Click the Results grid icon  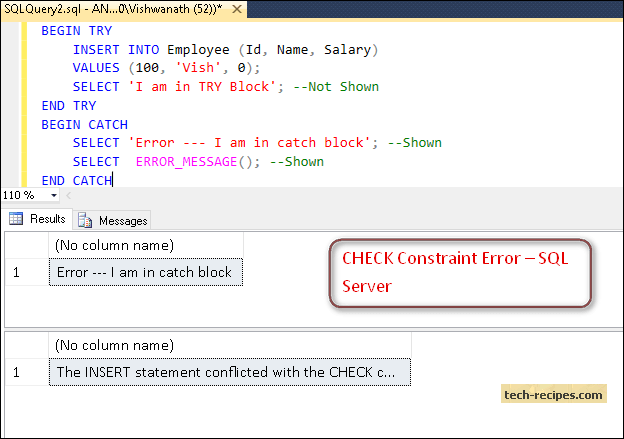coord(16,219)
